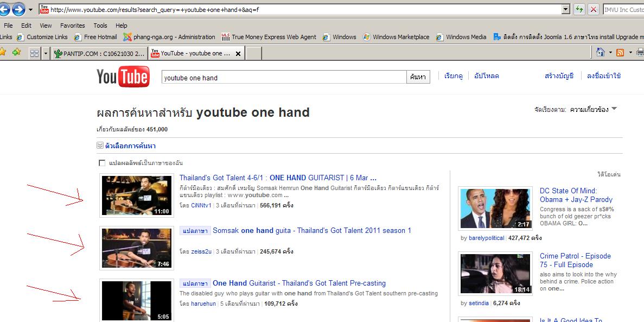This screenshot has width=644, height=322.
Task: Switch to the PANTIP.COM tab
Action: point(99,53)
